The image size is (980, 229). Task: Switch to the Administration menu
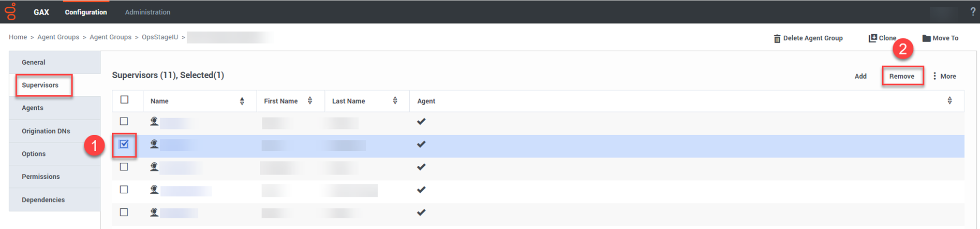pos(147,12)
